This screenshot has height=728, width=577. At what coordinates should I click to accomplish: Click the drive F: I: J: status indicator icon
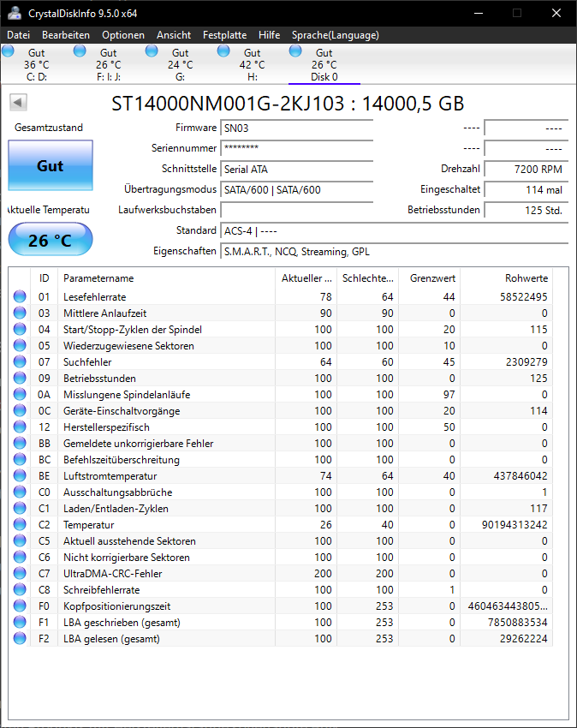point(80,51)
